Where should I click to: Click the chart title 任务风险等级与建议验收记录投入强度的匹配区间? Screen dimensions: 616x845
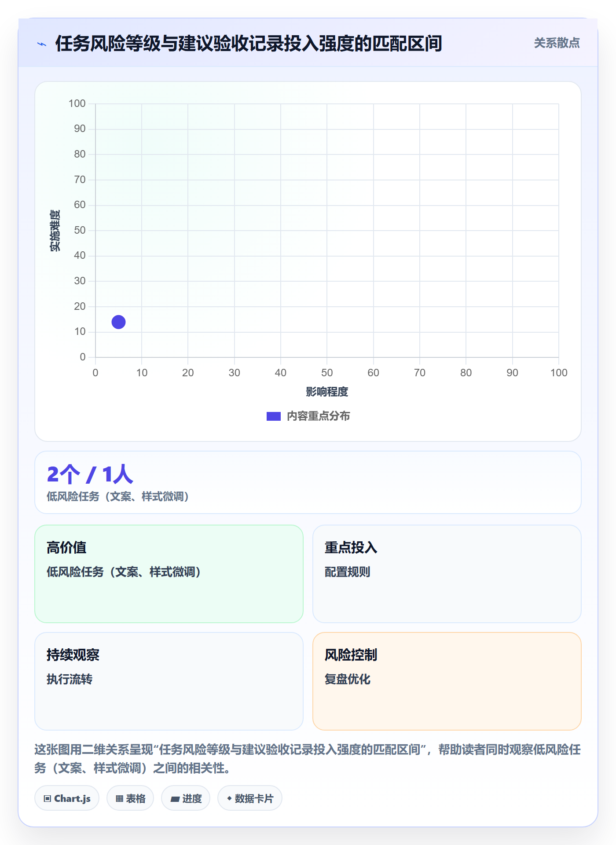point(249,44)
